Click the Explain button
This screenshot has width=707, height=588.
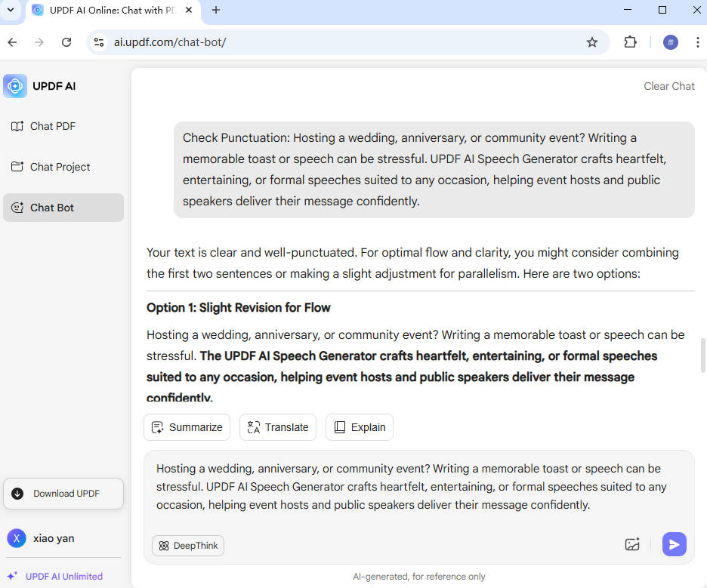click(360, 427)
